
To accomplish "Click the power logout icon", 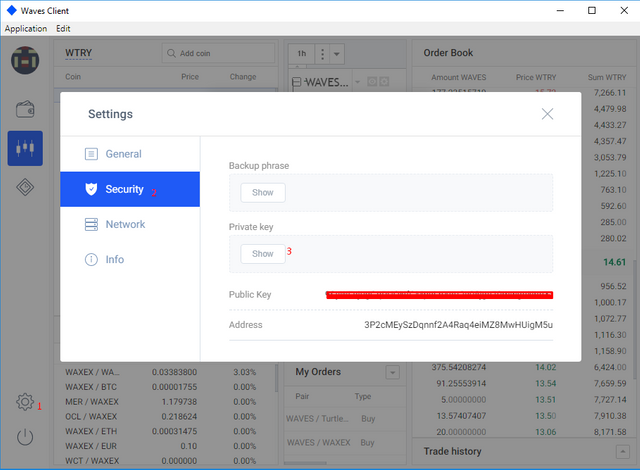I will coord(25,437).
